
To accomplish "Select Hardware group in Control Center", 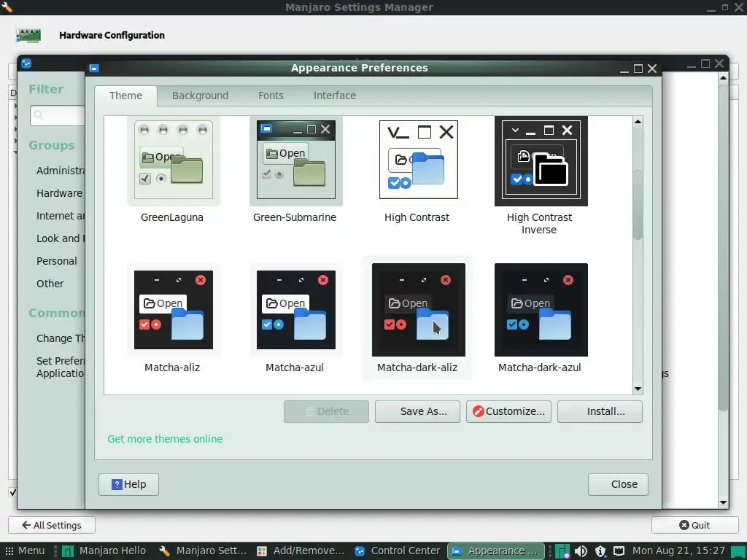I will click(x=60, y=193).
